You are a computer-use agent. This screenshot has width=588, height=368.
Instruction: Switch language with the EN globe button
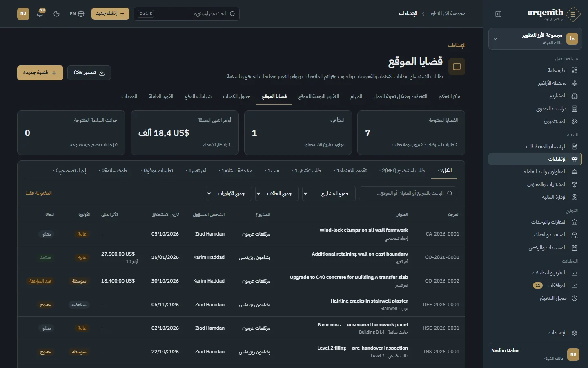(x=77, y=13)
